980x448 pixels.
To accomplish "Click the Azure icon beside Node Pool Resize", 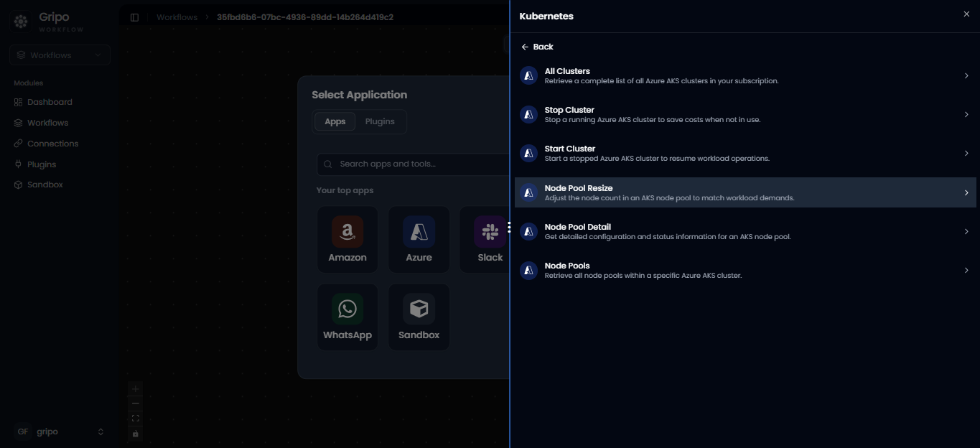I will tap(529, 192).
